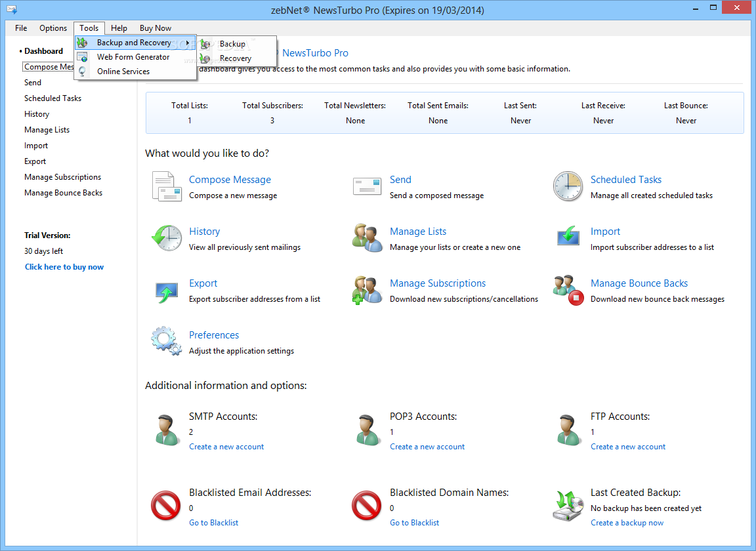This screenshot has width=756, height=551.
Task: Go to Blacklist under Email Addresses
Action: [213, 523]
